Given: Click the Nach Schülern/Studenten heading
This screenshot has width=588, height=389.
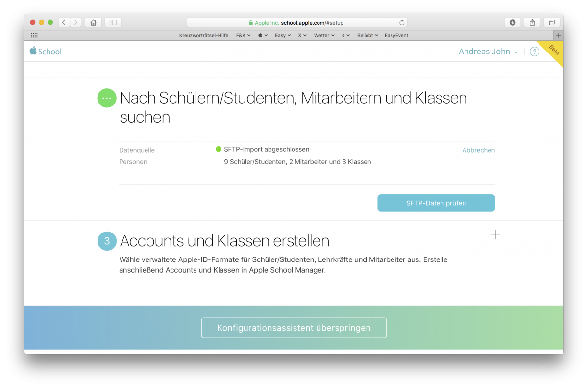Looking at the screenshot, I should 294,107.
